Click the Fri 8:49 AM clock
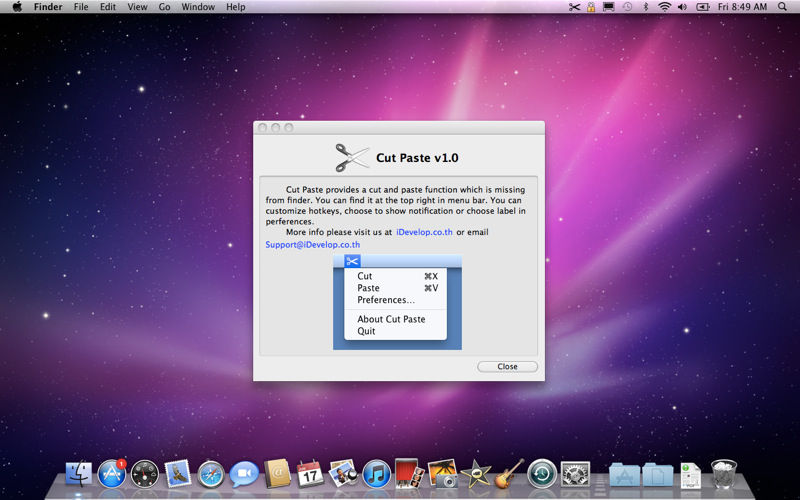The width and height of the screenshot is (800, 500). pyautogui.click(x=742, y=7)
